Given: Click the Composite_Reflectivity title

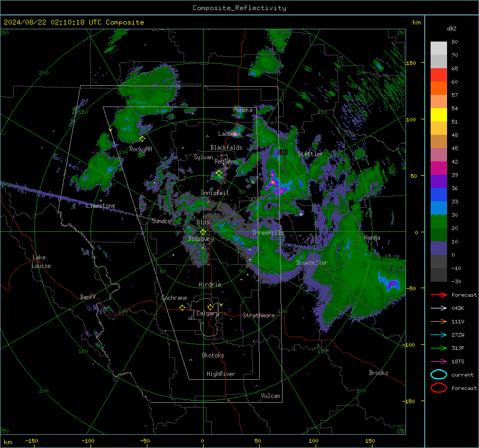Looking at the screenshot, I should [240, 8].
